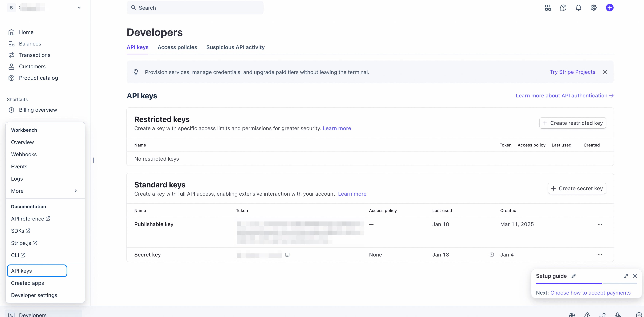This screenshot has height=317, width=644.
Task: Follow the Try Stripe Projects link
Action: click(x=572, y=72)
